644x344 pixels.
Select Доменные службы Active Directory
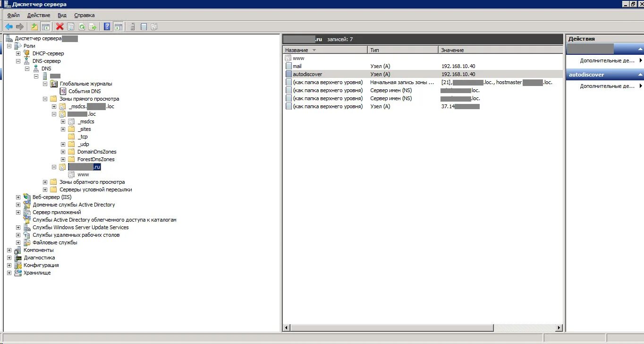tap(74, 205)
